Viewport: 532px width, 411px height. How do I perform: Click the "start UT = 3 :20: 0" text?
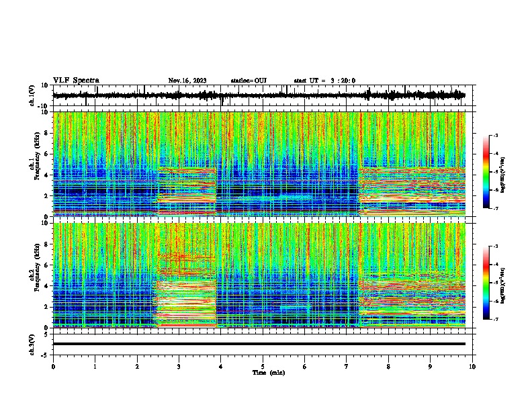[x=324, y=81]
